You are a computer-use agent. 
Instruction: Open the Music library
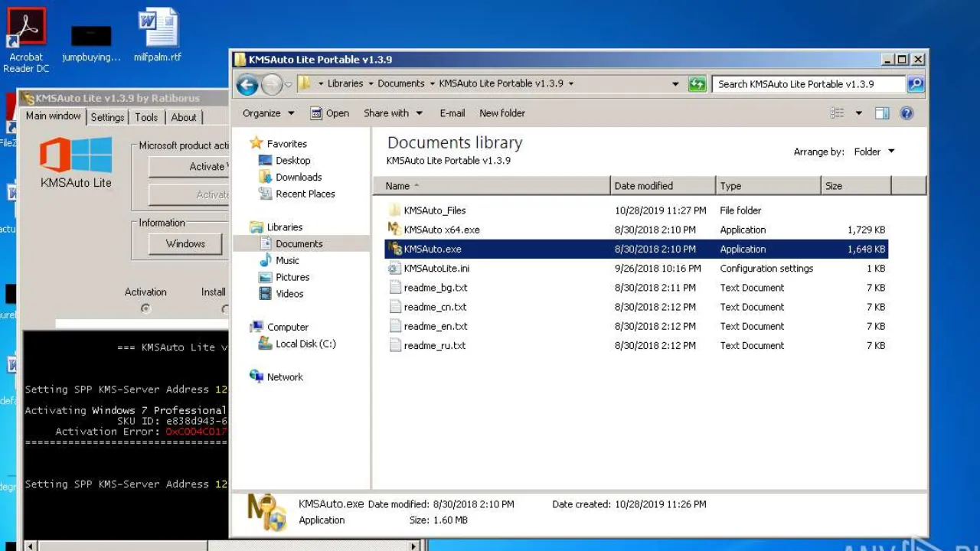point(287,261)
